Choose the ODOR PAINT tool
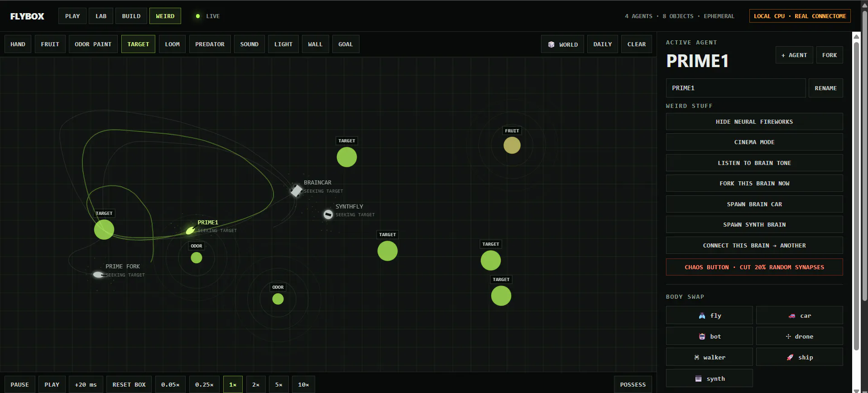This screenshot has width=868, height=393. pyautogui.click(x=93, y=44)
